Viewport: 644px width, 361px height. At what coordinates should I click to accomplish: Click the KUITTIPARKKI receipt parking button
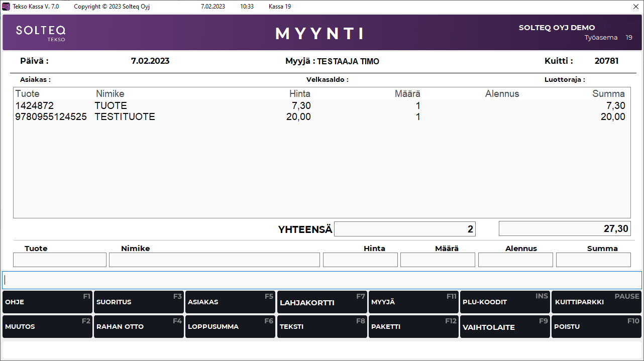click(596, 302)
